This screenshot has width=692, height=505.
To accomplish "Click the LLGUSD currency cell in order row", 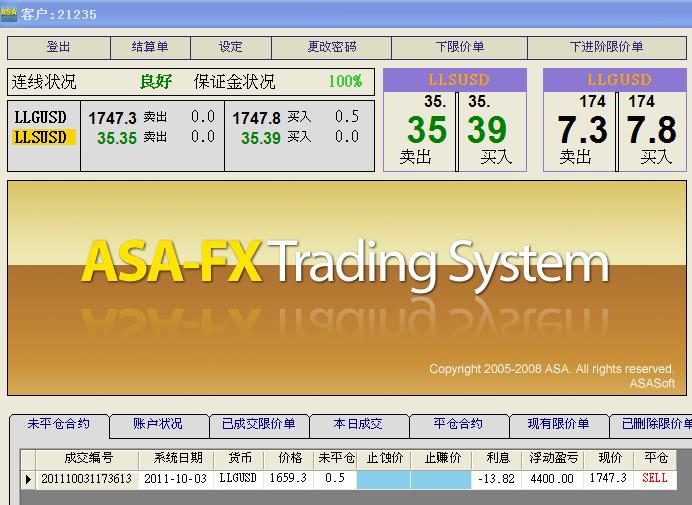I will pos(238,479).
